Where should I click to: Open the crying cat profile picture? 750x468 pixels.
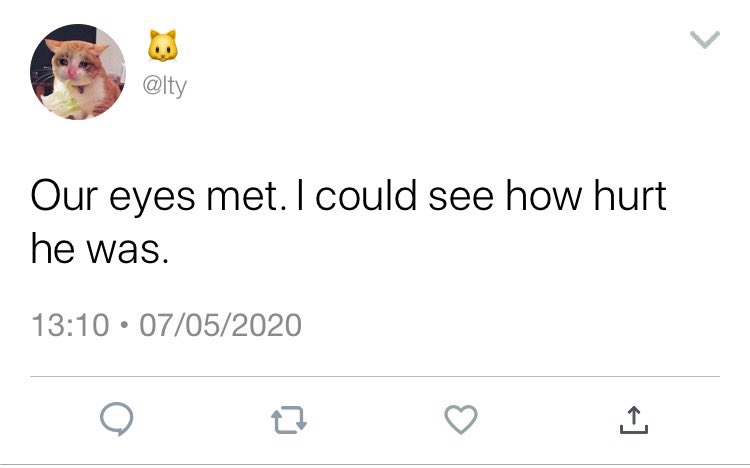(78, 72)
